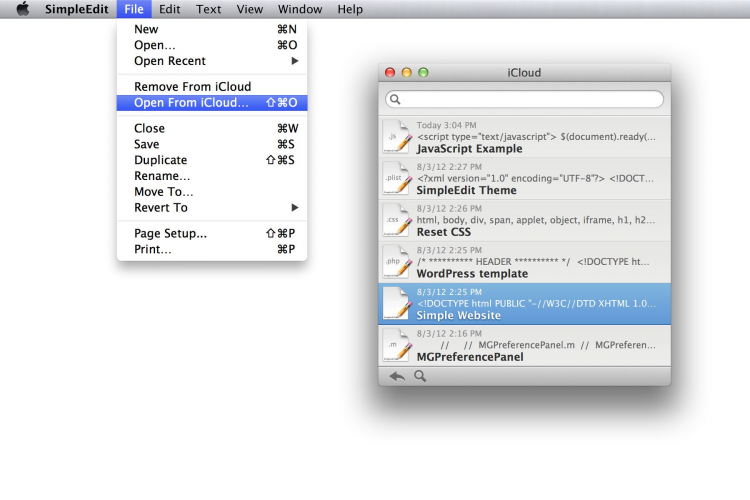Open the Text menu
This screenshot has width=750, height=500.
[x=209, y=9]
